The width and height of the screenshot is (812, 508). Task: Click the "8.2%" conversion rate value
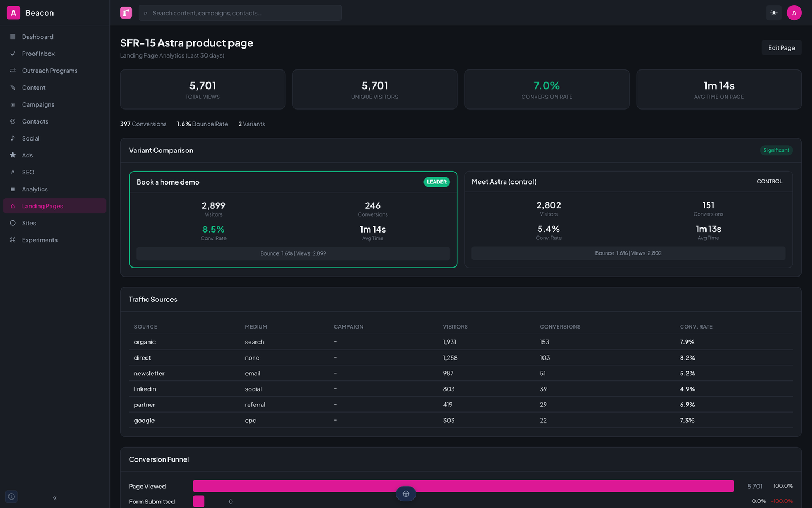(x=687, y=358)
